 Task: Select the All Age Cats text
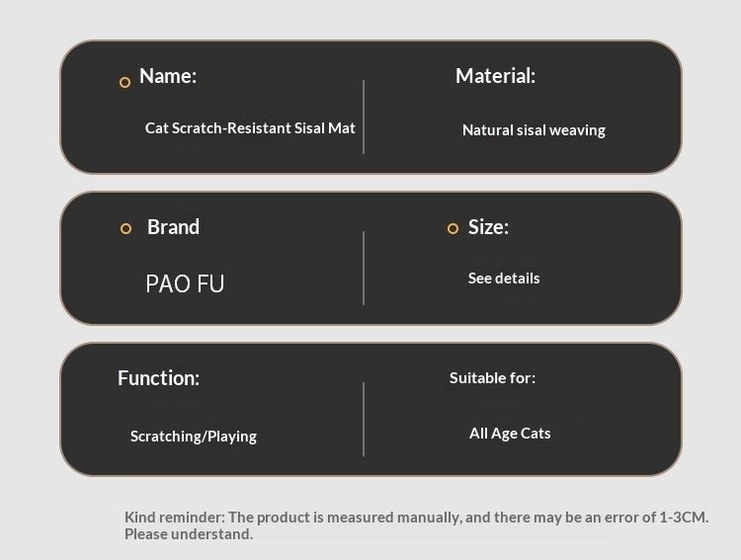pyautogui.click(x=510, y=434)
